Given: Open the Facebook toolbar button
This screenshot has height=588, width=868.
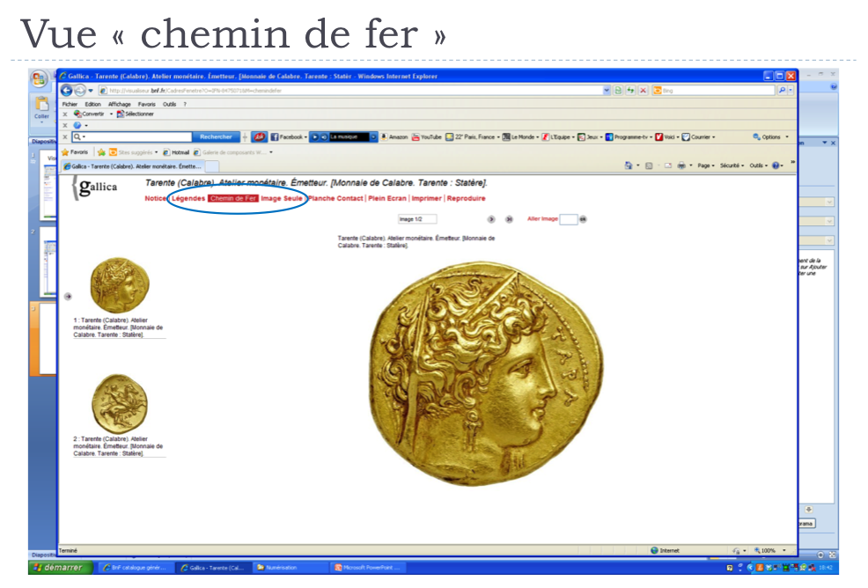Looking at the screenshot, I should pyautogui.click(x=289, y=136).
